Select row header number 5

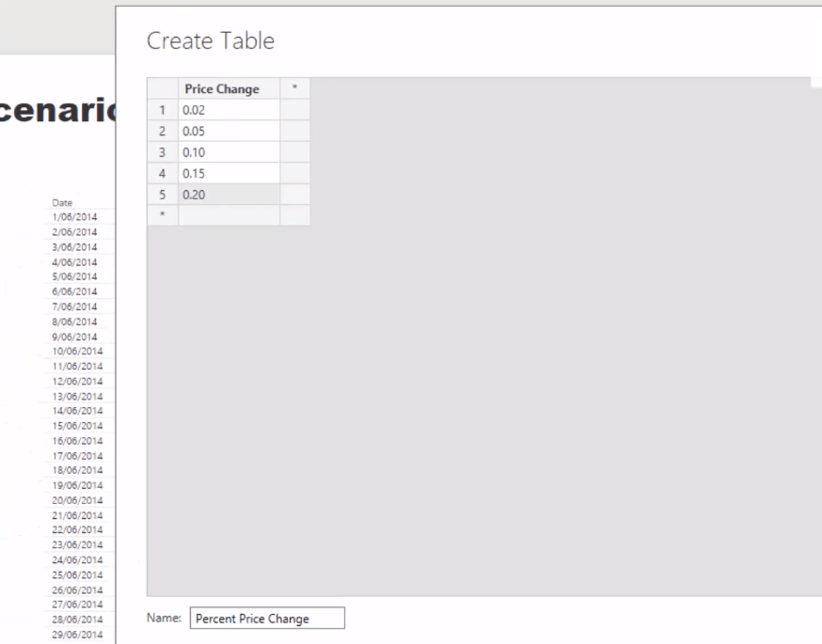[x=163, y=195]
